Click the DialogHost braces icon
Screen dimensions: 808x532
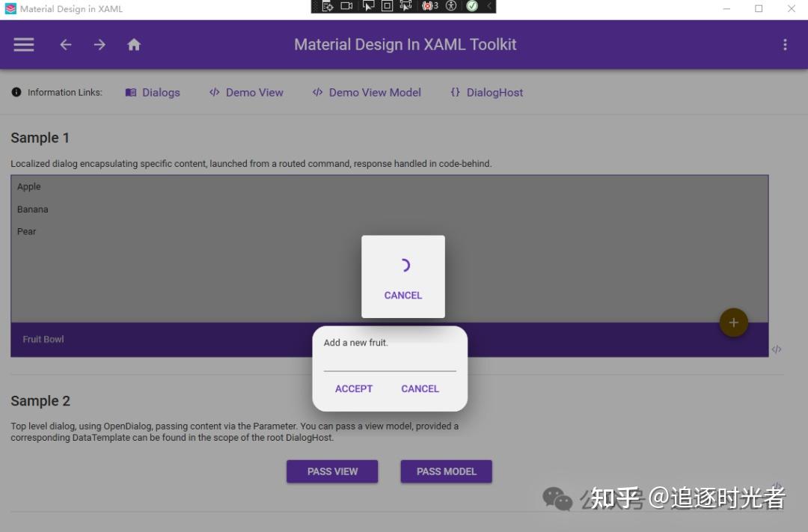(x=455, y=92)
